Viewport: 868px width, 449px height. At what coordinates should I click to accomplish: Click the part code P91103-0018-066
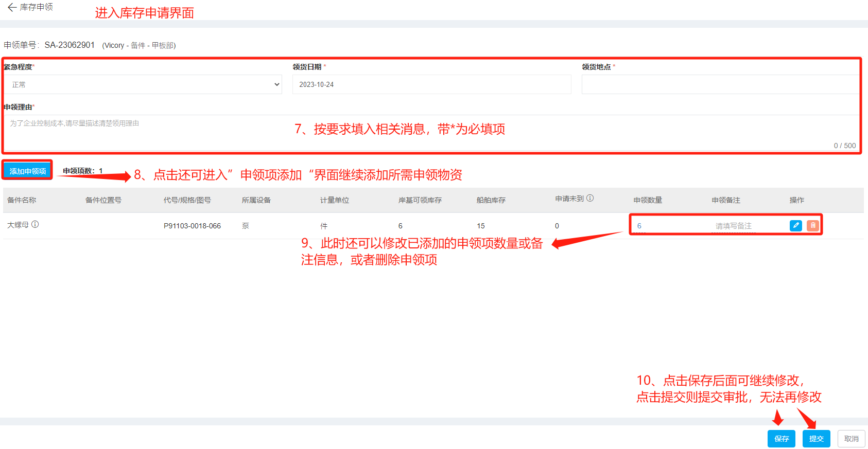point(193,226)
